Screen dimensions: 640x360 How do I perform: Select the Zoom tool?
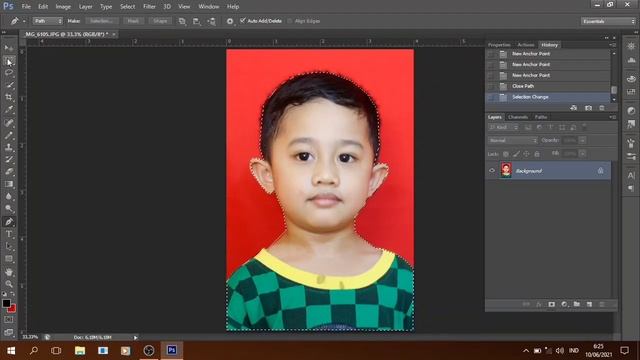(9, 284)
